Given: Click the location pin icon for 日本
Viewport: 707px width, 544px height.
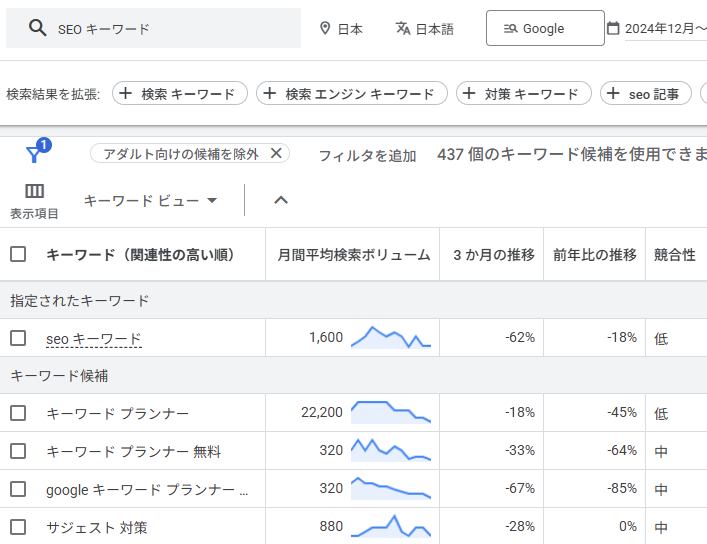Looking at the screenshot, I should (x=325, y=28).
